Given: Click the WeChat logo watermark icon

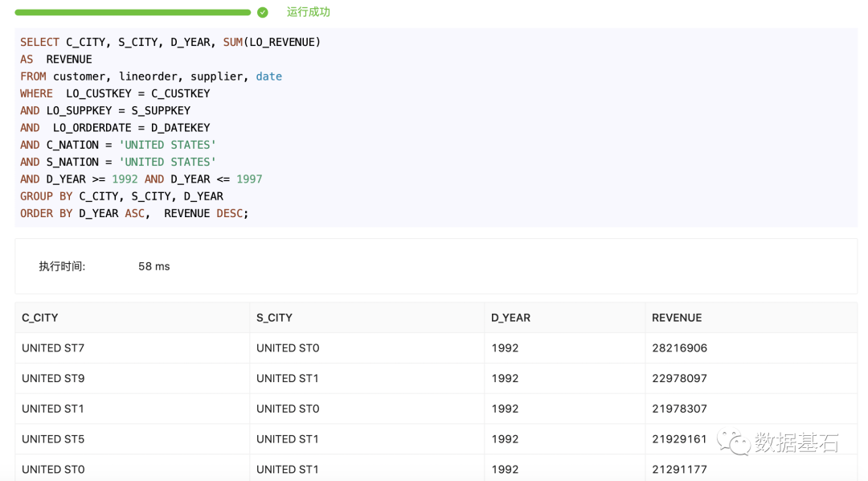Looking at the screenshot, I should tap(734, 442).
